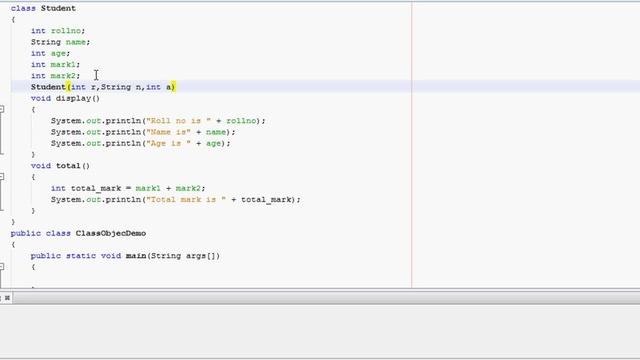Place cursor on 'int rollno;' field declaration
This screenshot has height=360, width=640.
point(58,31)
